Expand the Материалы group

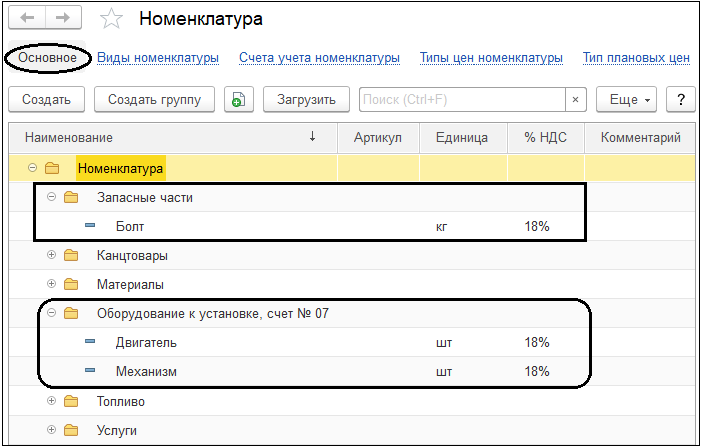[x=51, y=284]
